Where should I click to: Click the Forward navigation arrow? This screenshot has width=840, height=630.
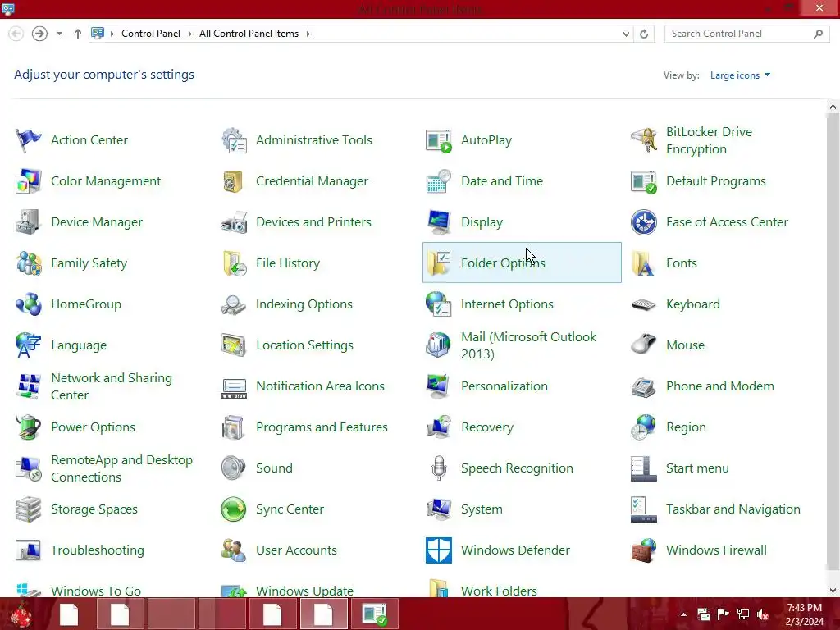pos(39,34)
